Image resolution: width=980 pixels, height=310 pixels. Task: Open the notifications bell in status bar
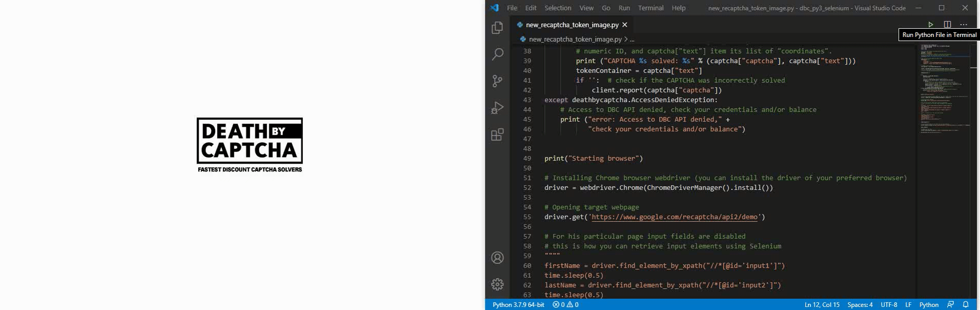tap(966, 304)
